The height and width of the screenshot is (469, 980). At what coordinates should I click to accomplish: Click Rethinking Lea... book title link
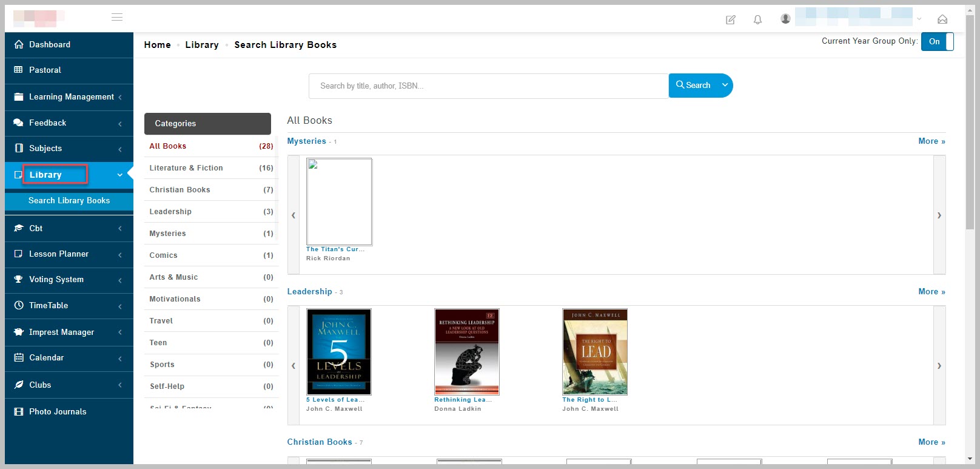[x=463, y=400]
